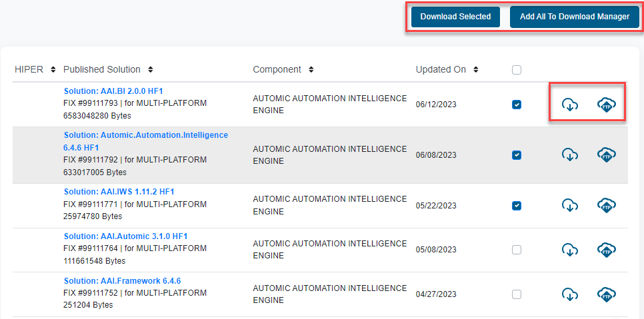Click download icon for AAI.IWS 1.11.2 HF1
The width and height of the screenshot is (644, 319).
(569, 205)
